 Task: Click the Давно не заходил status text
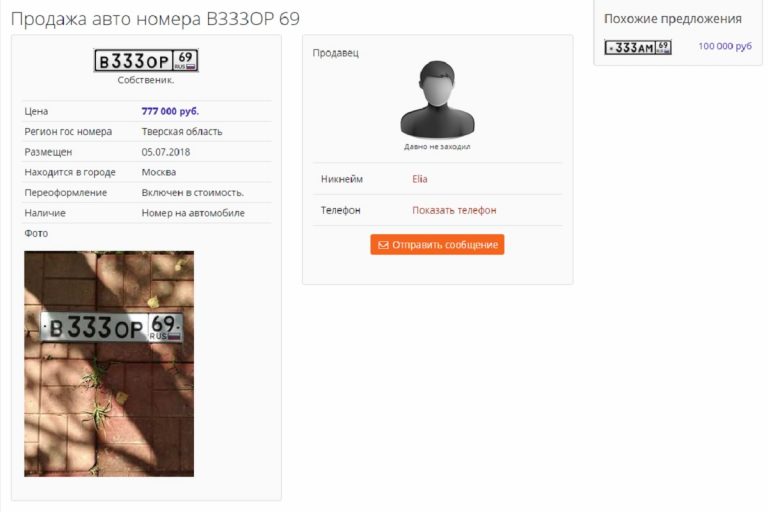(x=437, y=146)
